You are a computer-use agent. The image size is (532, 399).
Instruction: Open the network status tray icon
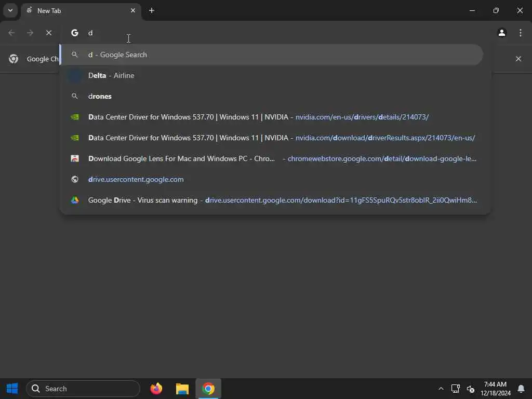455,389
